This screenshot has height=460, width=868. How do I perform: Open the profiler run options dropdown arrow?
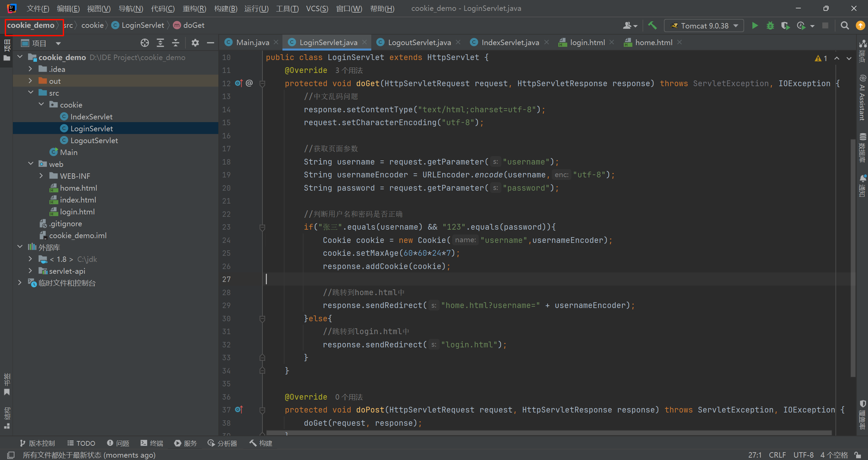[x=812, y=26]
